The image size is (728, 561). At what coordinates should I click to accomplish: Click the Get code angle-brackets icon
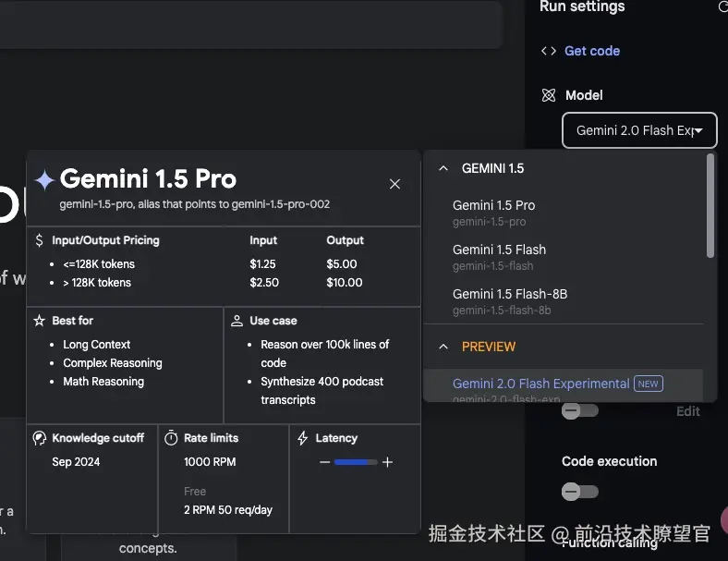pos(549,51)
